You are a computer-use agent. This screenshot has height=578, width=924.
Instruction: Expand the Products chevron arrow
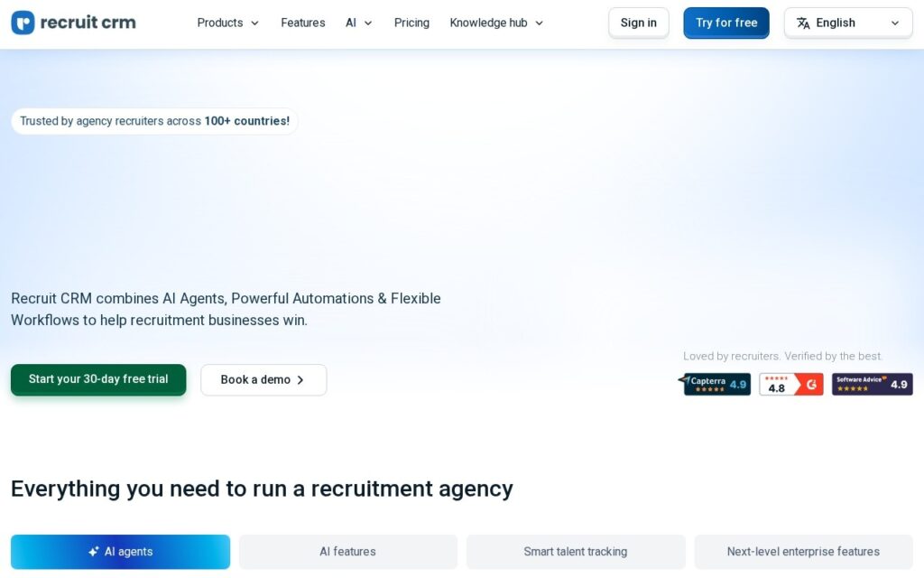tap(254, 23)
